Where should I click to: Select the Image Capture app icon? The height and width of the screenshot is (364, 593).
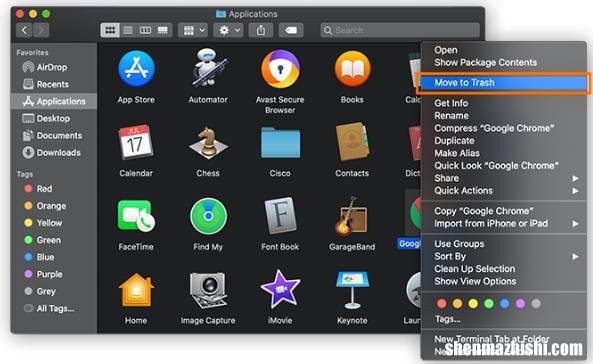click(208, 290)
